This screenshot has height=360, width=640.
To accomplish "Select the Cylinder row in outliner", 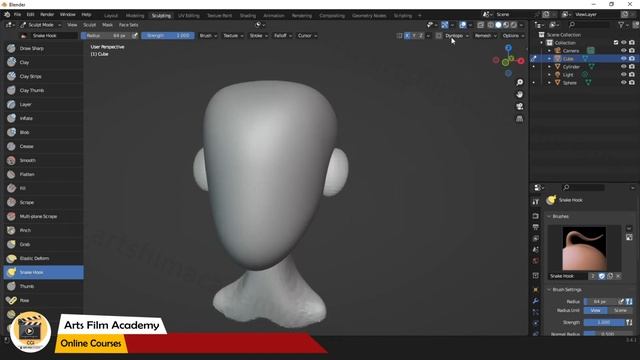I will [584, 67].
